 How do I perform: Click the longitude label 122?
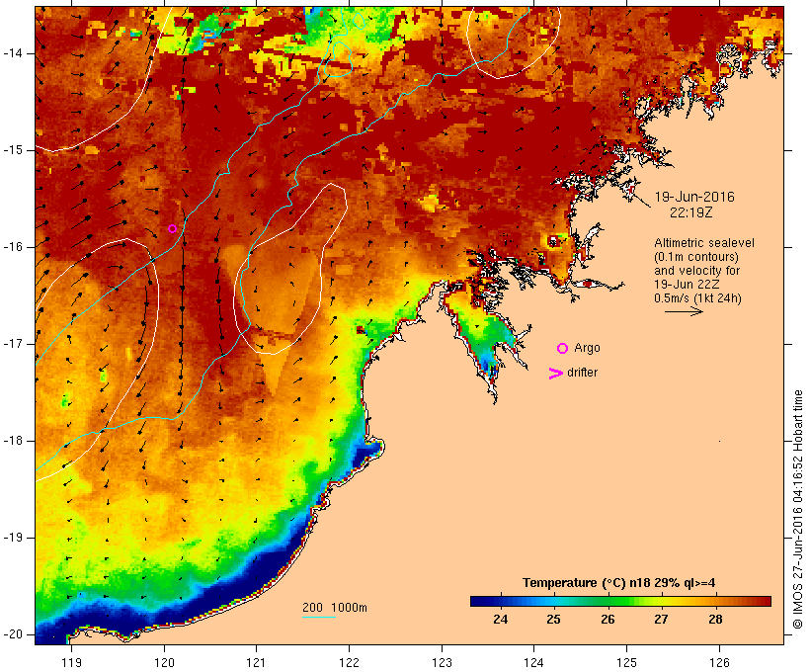coord(349,663)
